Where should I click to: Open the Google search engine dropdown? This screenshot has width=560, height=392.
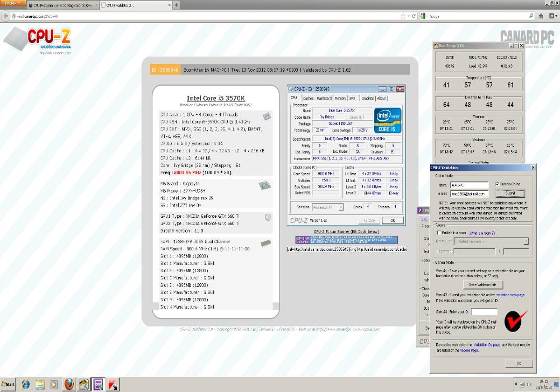424,16
